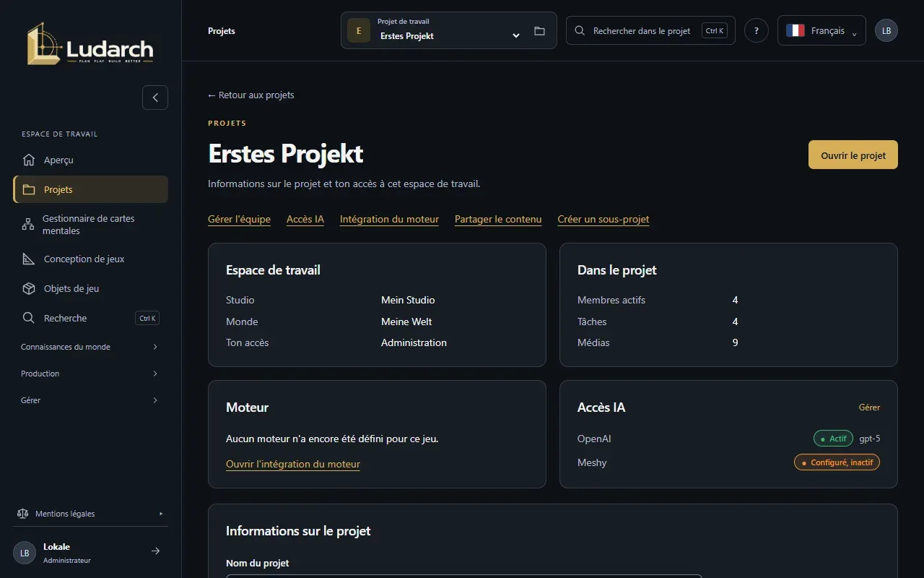This screenshot has height=578, width=924.
Task: Click the logout arrow next to Lokale
Action: [155, 551]
